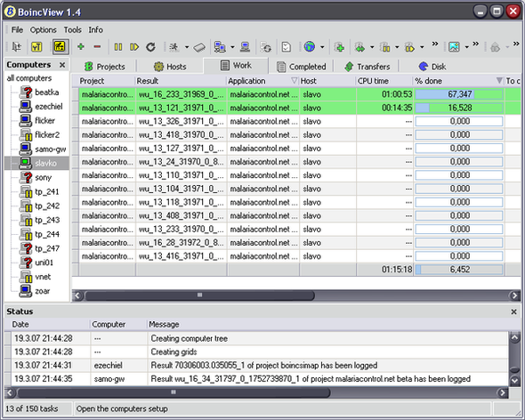Click the yellow resume arrow toolbar icon
525x420 pixels.
(x=134, y=47)
